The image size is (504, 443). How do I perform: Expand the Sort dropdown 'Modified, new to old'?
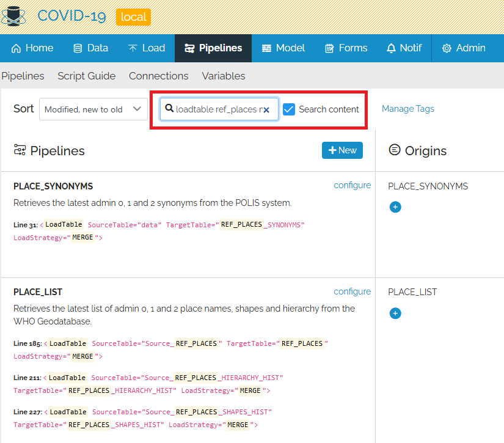tap(93, 109)
